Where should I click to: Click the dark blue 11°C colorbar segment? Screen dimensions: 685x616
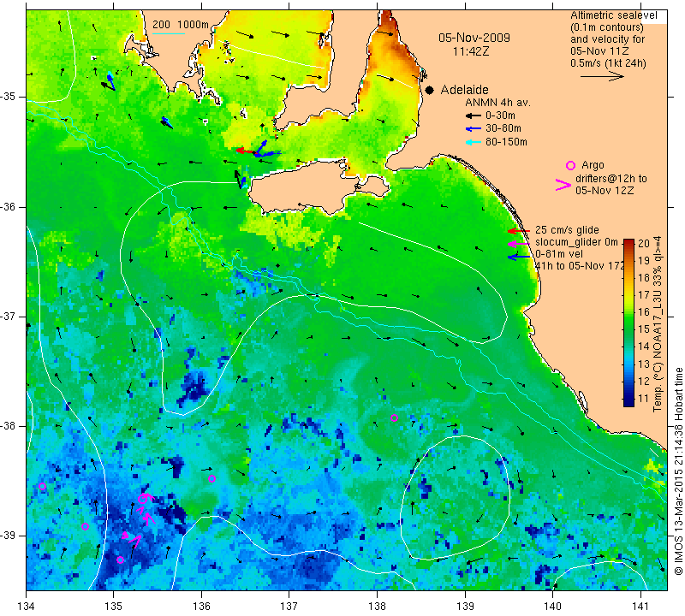click(x=628, y=399)
